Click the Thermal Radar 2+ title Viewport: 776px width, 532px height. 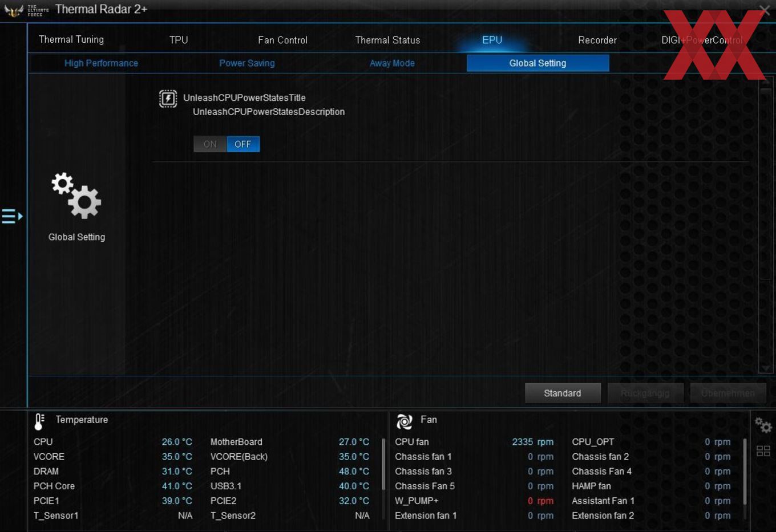tap(101, 9)
